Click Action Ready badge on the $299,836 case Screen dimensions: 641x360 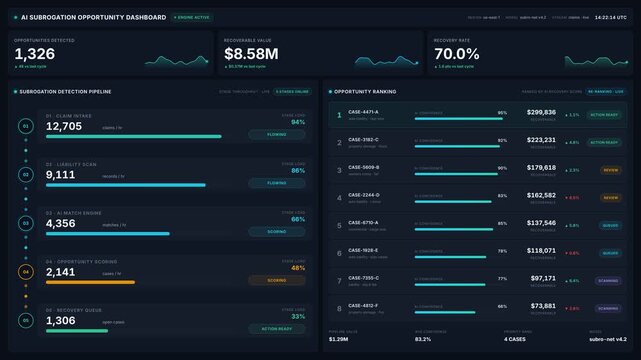pos(604,115)
